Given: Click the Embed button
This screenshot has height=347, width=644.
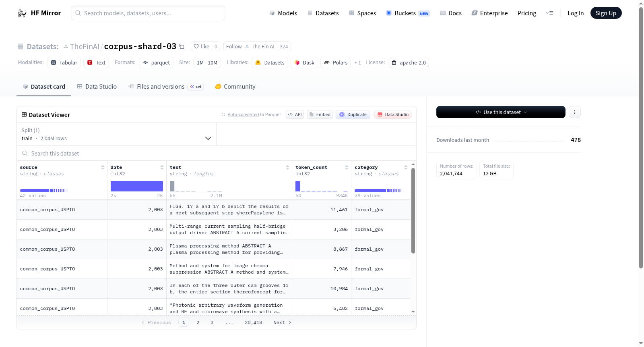Looking at the screenshot, I should [x=320, y=114].
